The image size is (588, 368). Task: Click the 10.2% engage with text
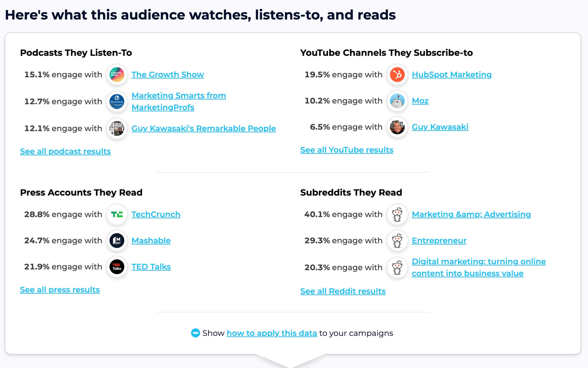(344, 101)
